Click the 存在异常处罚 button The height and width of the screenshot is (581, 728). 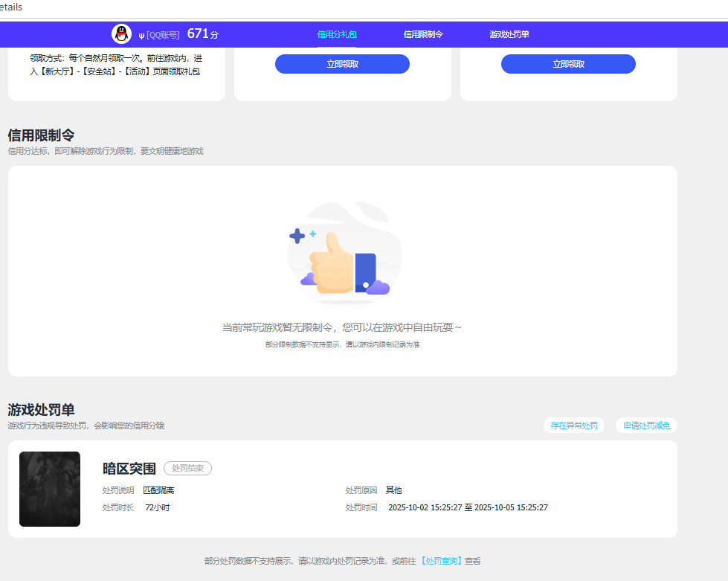(574, 426)
